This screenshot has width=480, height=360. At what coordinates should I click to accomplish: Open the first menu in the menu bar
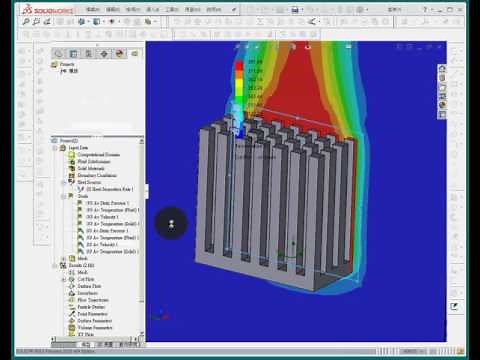[93, 10]
